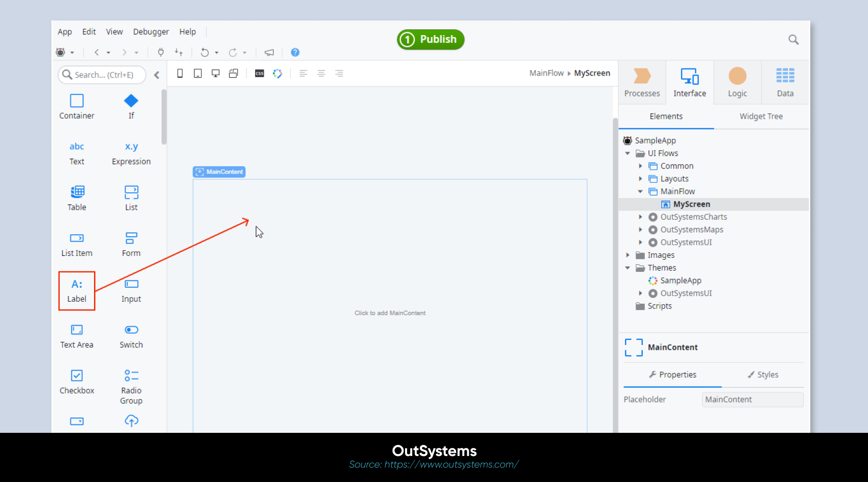868x482 pixels.
Task: Open the theme color palette icon
Action: click(x=277, y=74)
